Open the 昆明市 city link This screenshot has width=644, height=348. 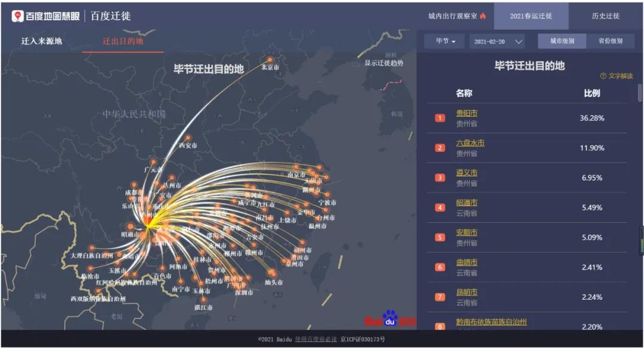click(x=466, y=292)
